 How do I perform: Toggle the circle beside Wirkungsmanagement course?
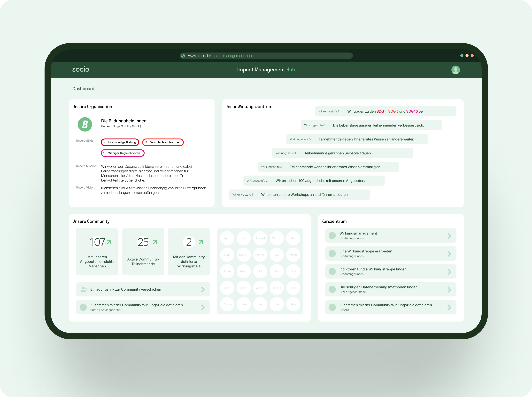point(332,235)
